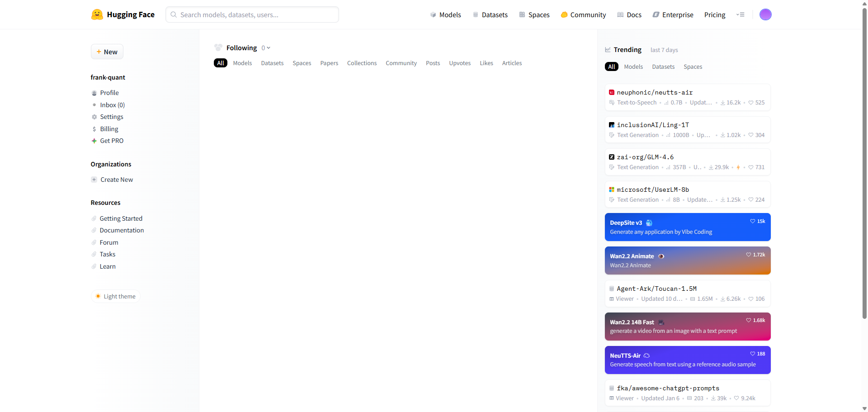Open the Documentation resource link
868x412 pixels.
click(122, 230)
